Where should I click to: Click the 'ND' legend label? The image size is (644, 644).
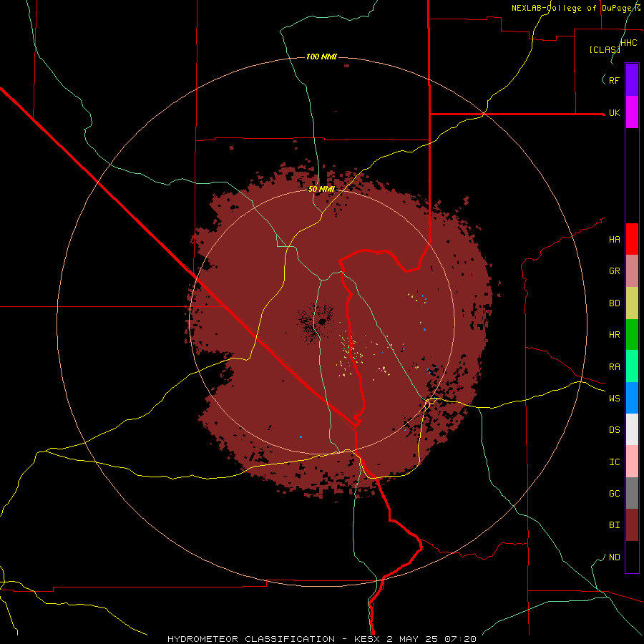coord(614,557)
